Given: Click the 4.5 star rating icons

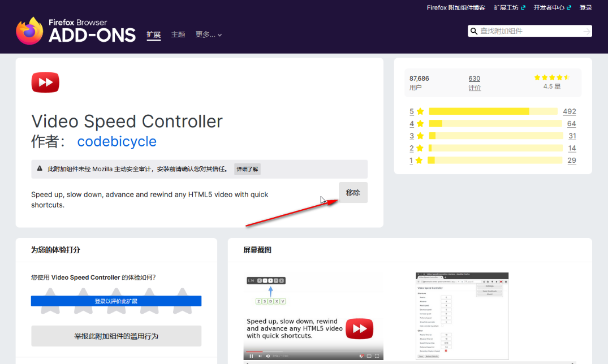Looking at the screenshot, I should pos(552,77).
